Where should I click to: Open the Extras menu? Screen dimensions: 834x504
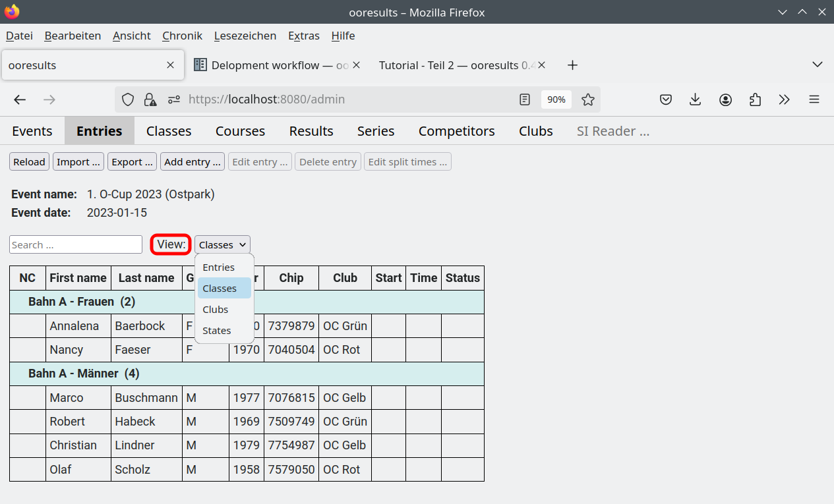(x=304, y=36)
